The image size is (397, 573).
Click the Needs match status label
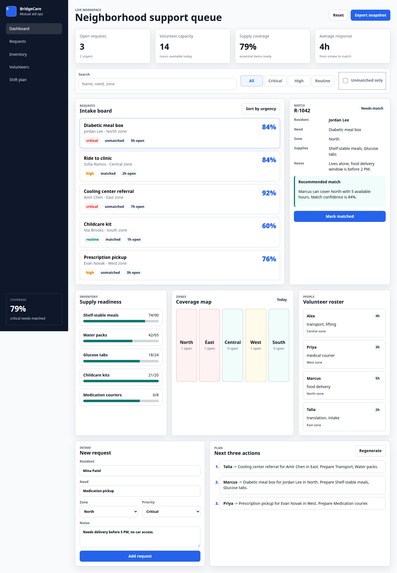pos(372,109)
